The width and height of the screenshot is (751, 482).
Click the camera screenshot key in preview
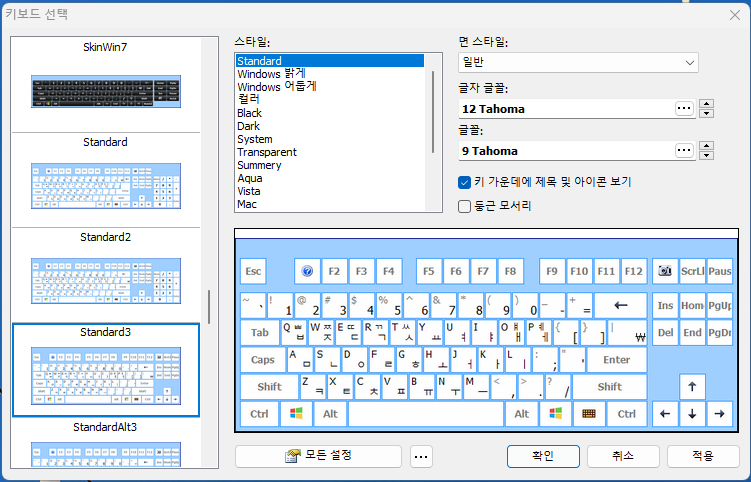pos(665,271)
